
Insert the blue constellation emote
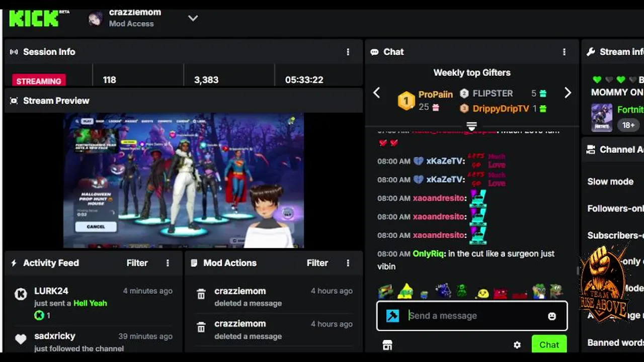coord(443,291)
